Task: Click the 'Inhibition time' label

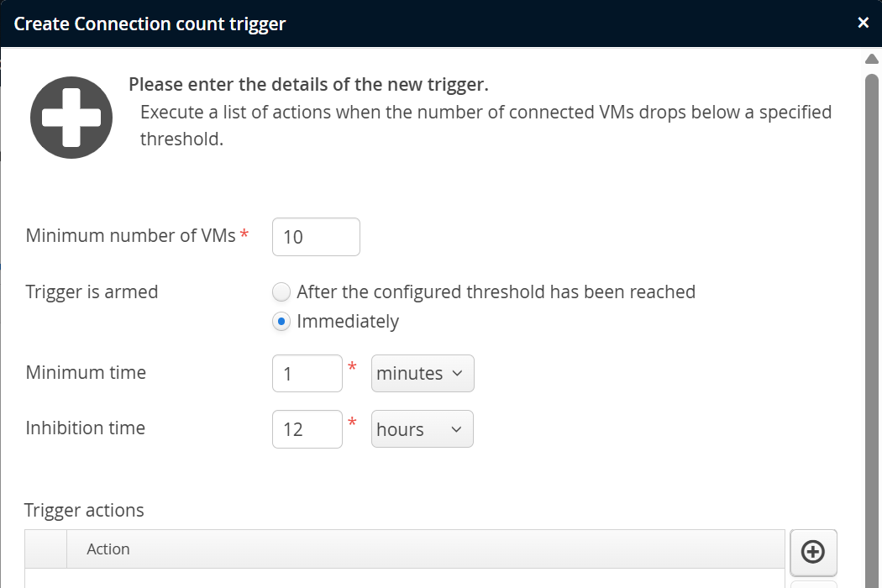Action: pos(86,428)
